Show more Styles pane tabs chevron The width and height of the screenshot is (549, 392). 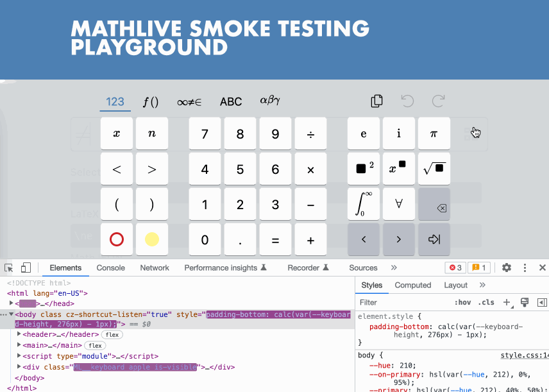482,285
